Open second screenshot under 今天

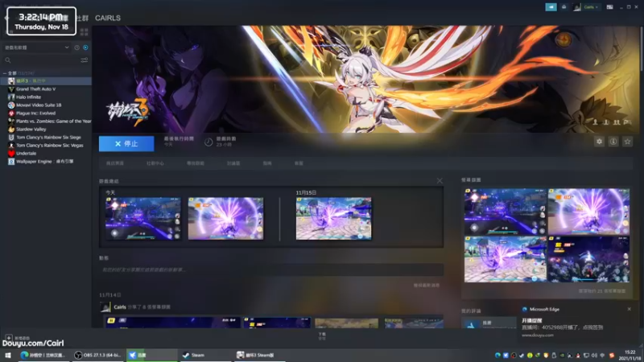226,218
